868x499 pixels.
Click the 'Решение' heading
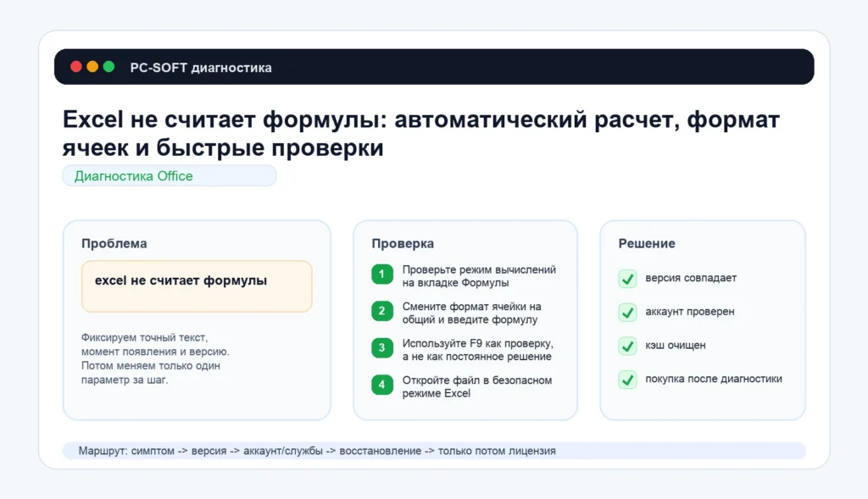click(647, 243)
